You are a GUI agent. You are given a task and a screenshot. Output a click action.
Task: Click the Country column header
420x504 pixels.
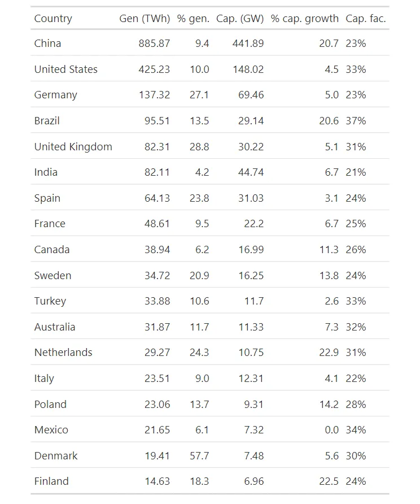53,19
